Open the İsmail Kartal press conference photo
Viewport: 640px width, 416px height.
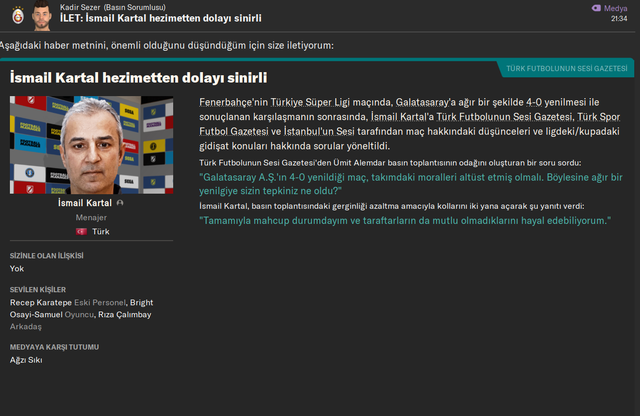point(91,145)
